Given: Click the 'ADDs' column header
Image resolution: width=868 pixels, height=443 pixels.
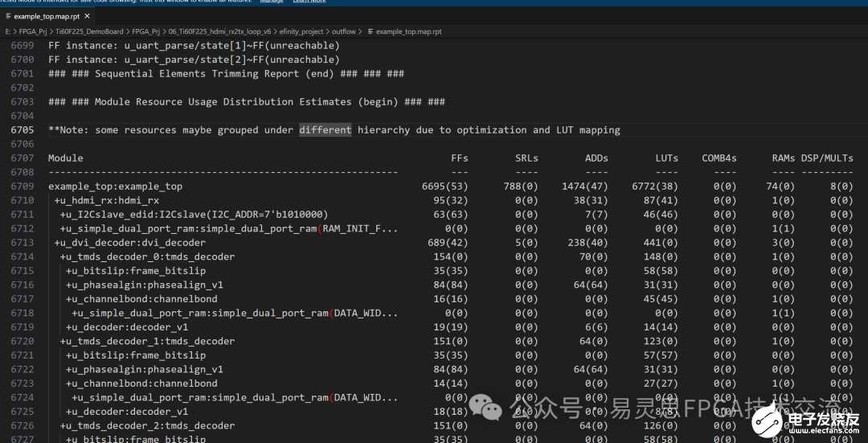Looking at the screenshot, I should click(x=596, y=158).
